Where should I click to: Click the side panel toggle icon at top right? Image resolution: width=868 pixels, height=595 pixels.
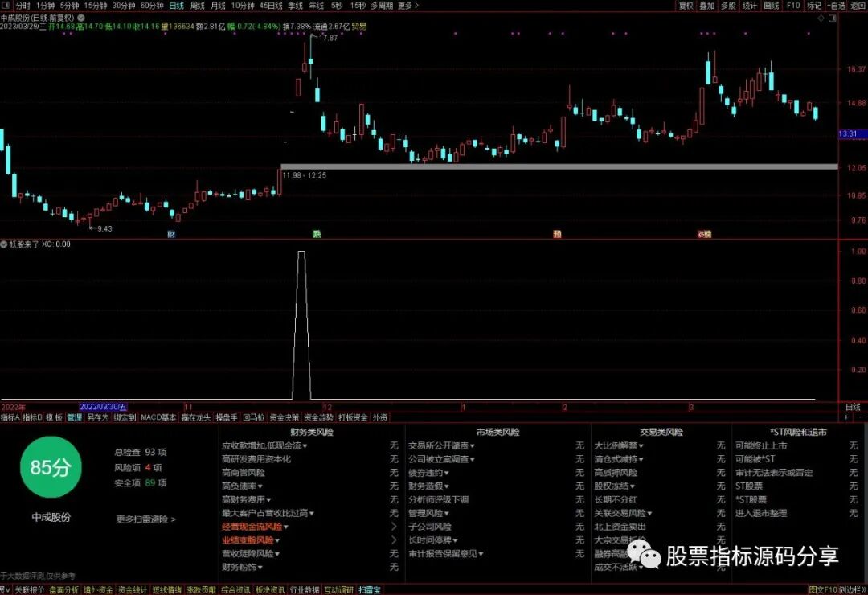[x=832, y=18]
